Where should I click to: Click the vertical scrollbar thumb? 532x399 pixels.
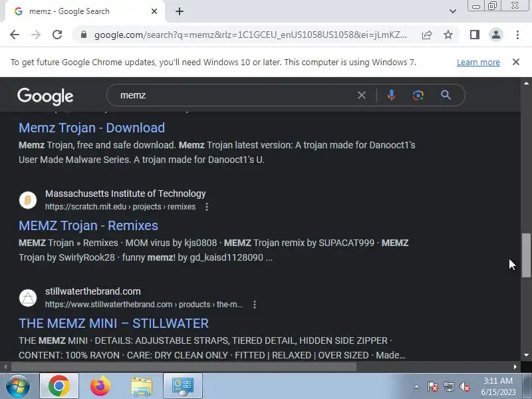[526, 255]
